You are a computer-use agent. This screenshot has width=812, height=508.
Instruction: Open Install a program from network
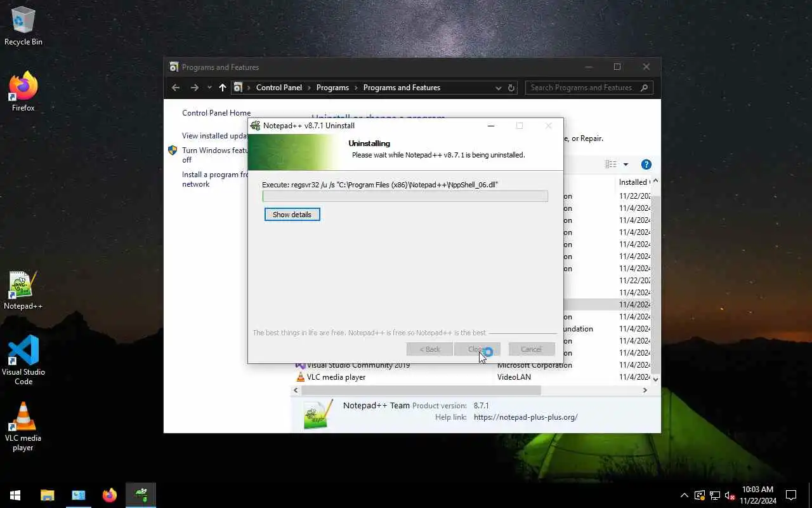[215, 179]
